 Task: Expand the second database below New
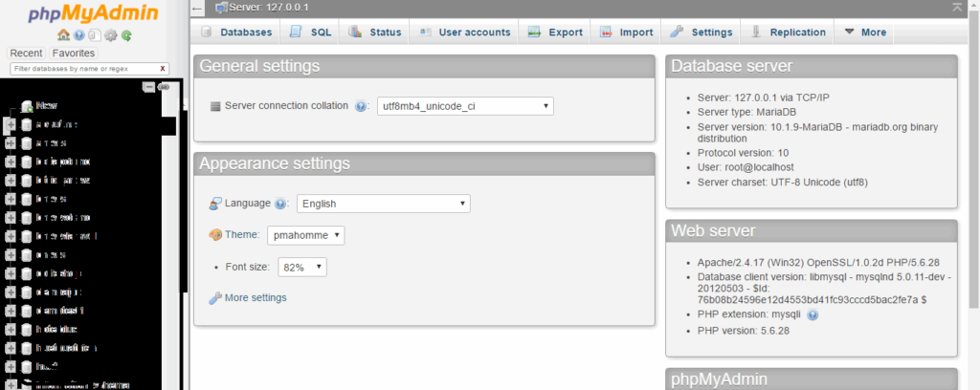(10, 143)
